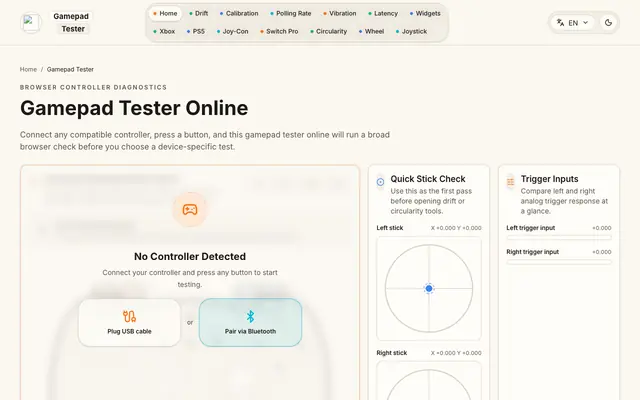Click the Browser Controller Diagnostics label
Viewport: 640px width, 400px height.
(93, 87)
